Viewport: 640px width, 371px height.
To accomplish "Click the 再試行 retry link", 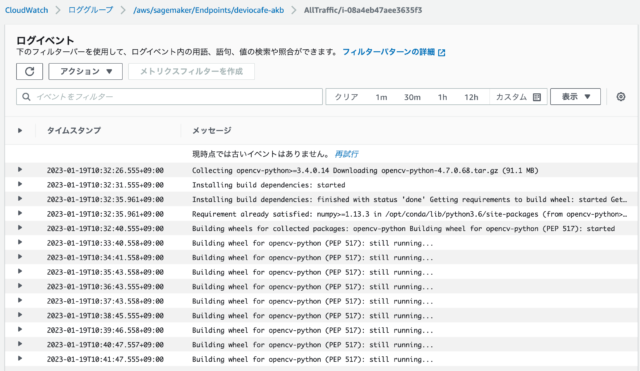I will pos(347,154).
